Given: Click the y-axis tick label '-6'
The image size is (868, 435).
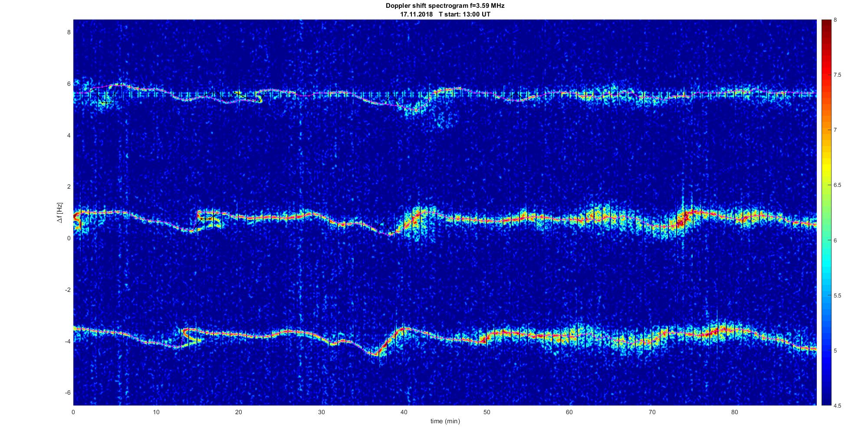Looking at the screenshot, I should pos(67,392).
